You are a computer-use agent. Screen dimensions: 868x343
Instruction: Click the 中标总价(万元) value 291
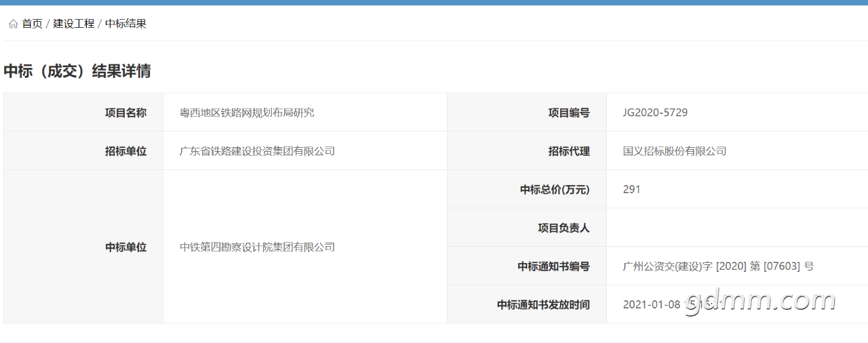(631, 190)
